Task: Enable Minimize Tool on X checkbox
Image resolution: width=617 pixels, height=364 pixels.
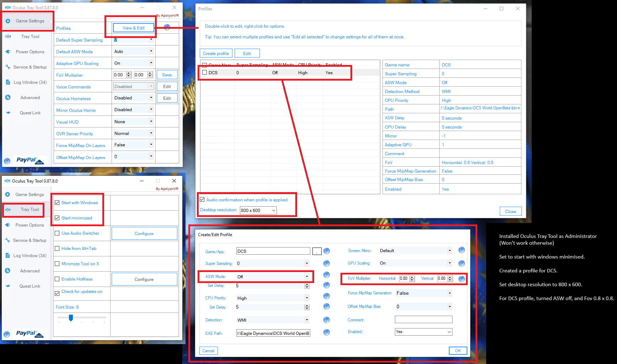Action: pyautogui.click(x=57, y=264)
